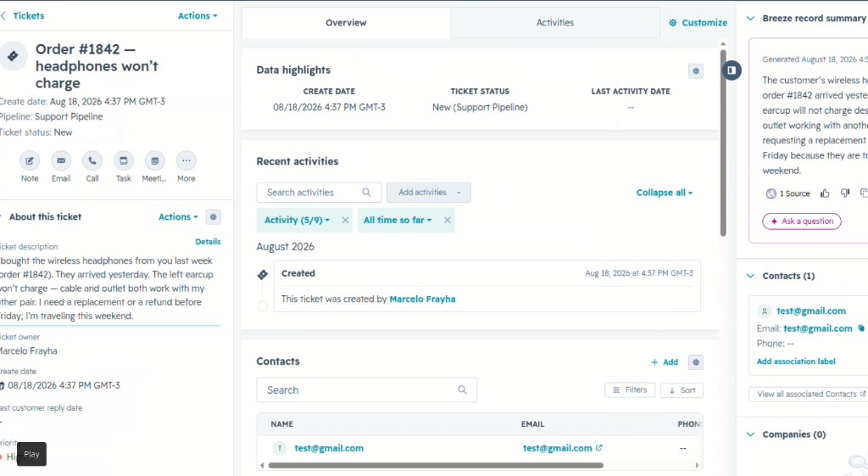Compose an Email from the ticket

(61, 160)
